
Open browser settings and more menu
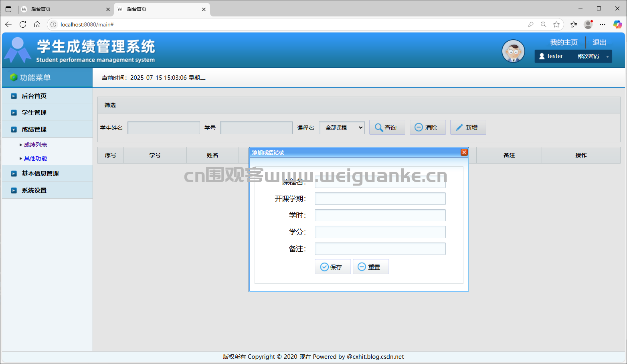(603, 24)
